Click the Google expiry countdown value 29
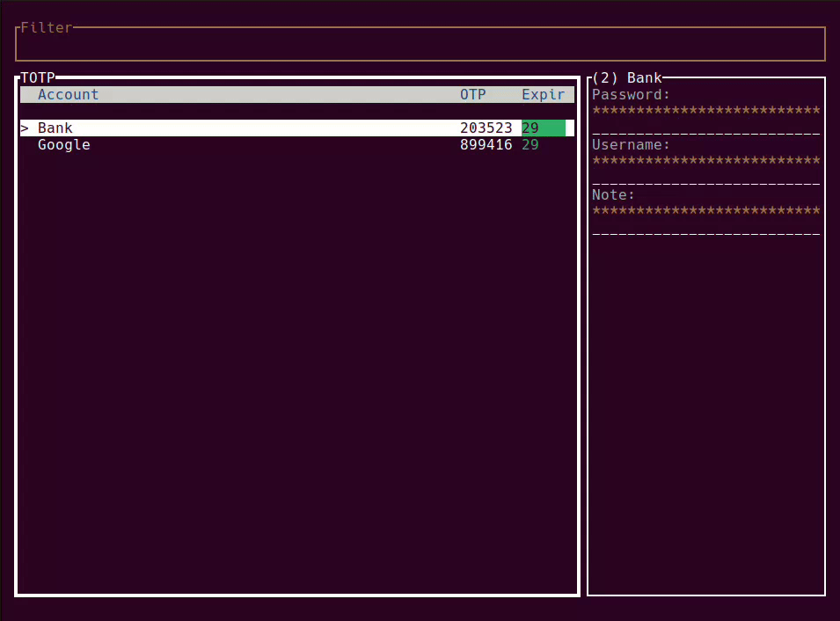 coord(530,144)
